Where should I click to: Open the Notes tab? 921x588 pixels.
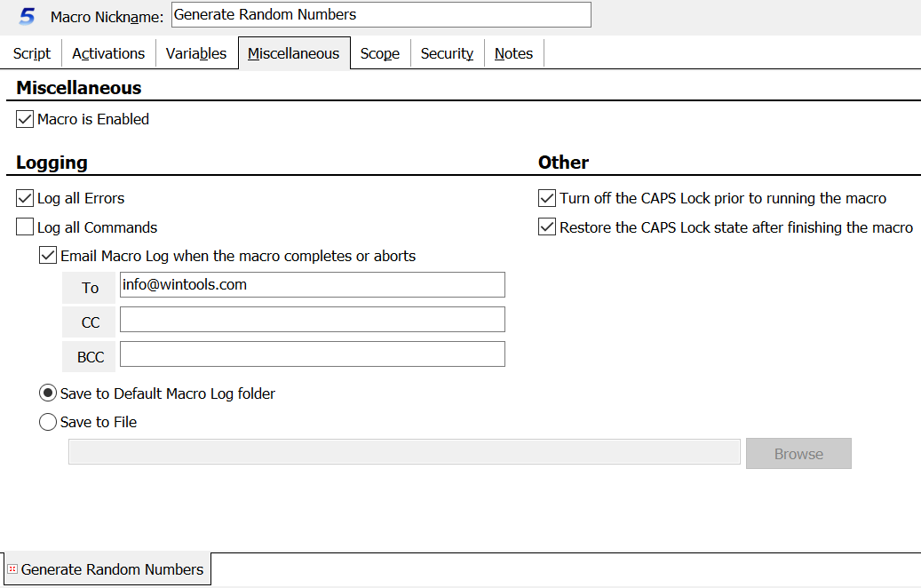[513, 53]
